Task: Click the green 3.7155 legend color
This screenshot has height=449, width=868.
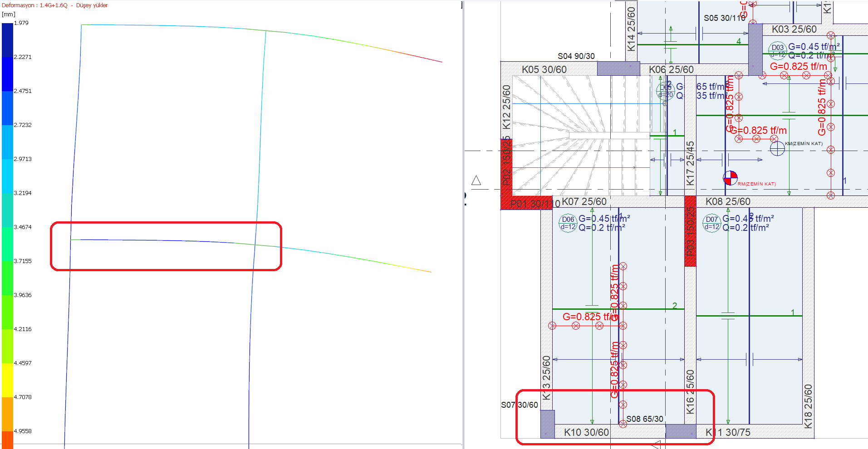Action: (x=7, y=278)
